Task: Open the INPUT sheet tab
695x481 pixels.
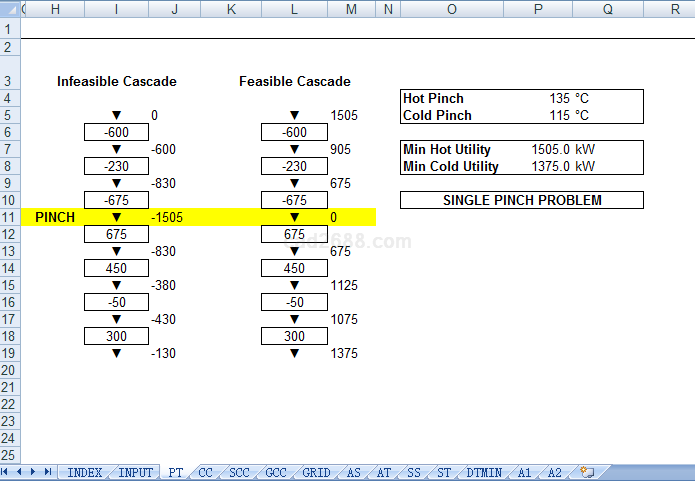Action: (135, 472)
